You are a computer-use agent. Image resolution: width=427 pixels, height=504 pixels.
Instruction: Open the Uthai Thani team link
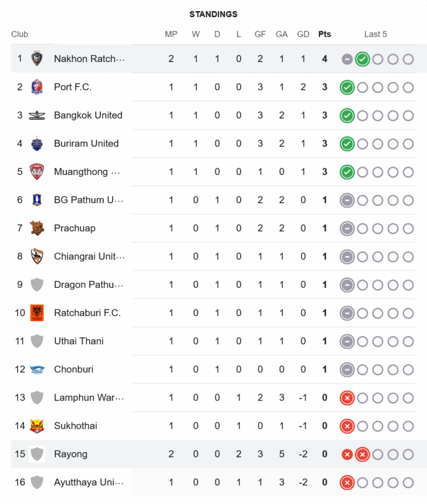79,341
